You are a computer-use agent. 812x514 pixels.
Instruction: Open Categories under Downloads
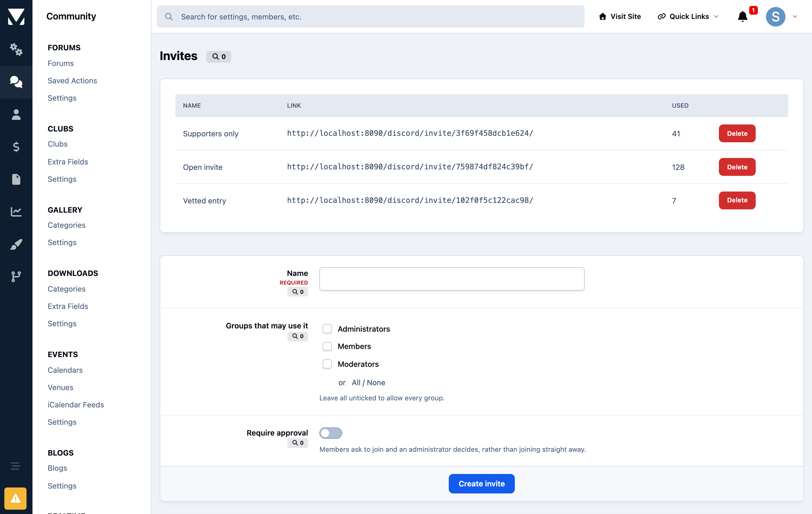click(x=66, y=289)
